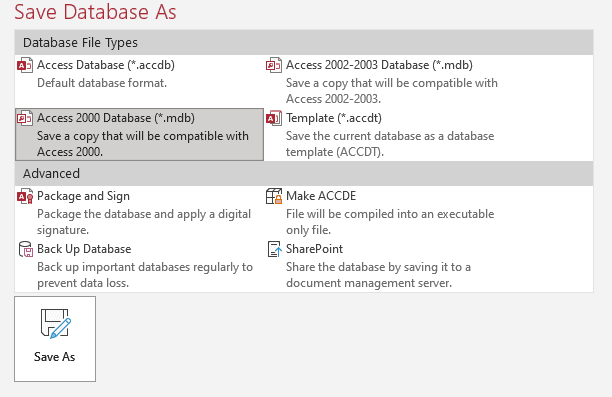Click the Access Database accdb icon
This screenshot has width=612, height=397.
coord(25,65)
